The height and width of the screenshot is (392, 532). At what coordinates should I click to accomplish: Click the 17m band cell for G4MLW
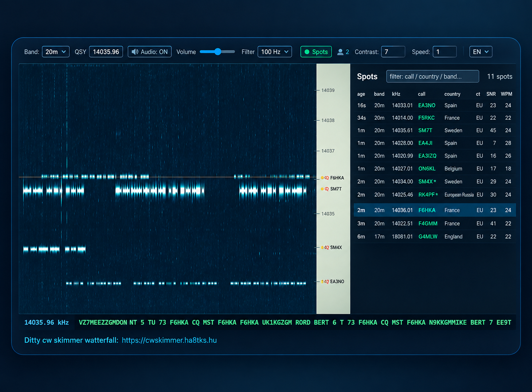click(379, 237)
